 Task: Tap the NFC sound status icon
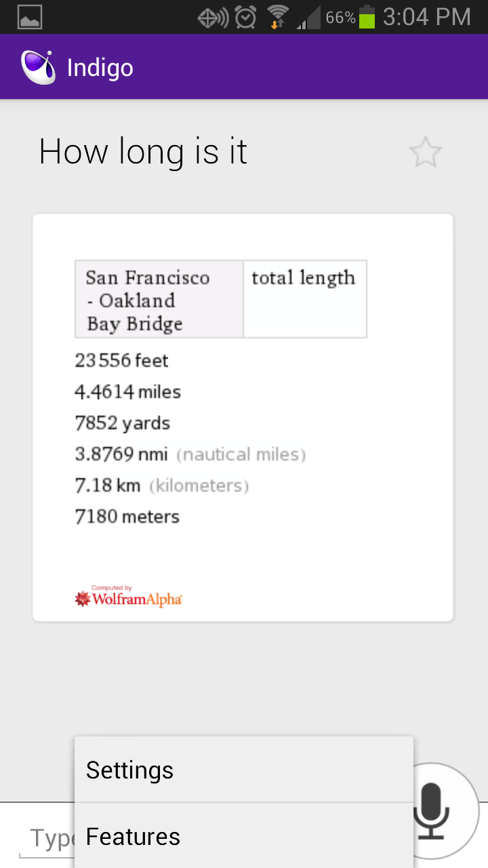click(x=213, y=17)
